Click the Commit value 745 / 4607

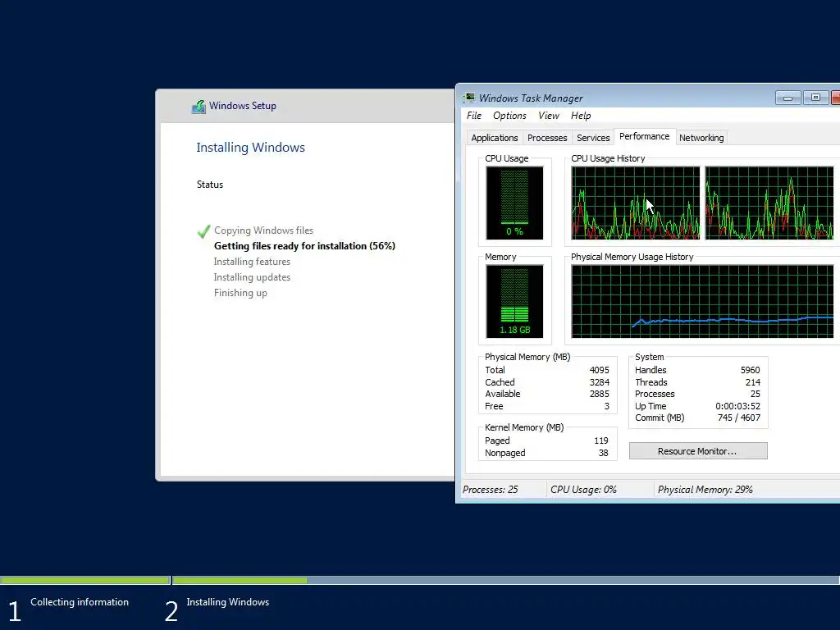[739, 418]
